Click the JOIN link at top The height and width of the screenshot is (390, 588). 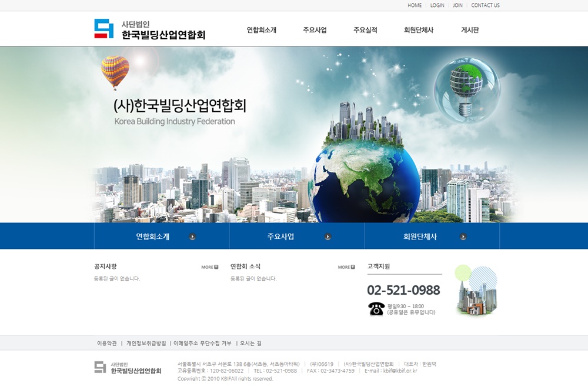pos(457,5)
